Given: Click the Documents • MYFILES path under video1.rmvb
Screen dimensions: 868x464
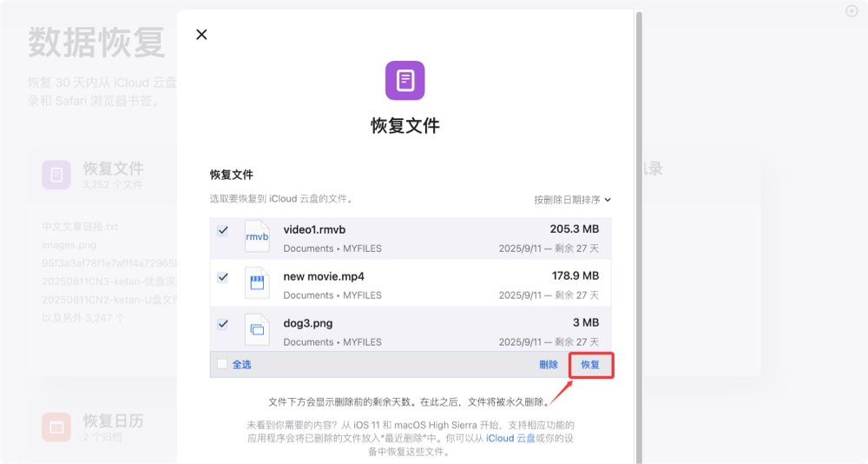Looking at the screenshot, I should pos(332,249).
